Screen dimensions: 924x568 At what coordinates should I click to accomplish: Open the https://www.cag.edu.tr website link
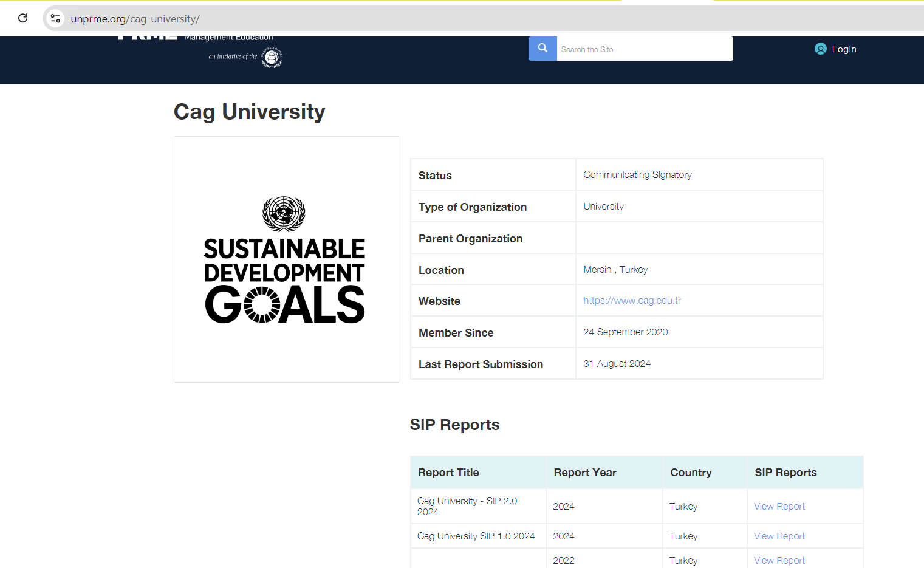tap(632, 301)
